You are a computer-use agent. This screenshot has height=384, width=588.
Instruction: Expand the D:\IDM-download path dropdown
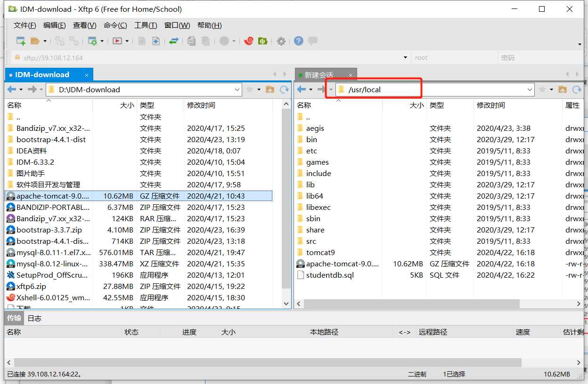237,89
